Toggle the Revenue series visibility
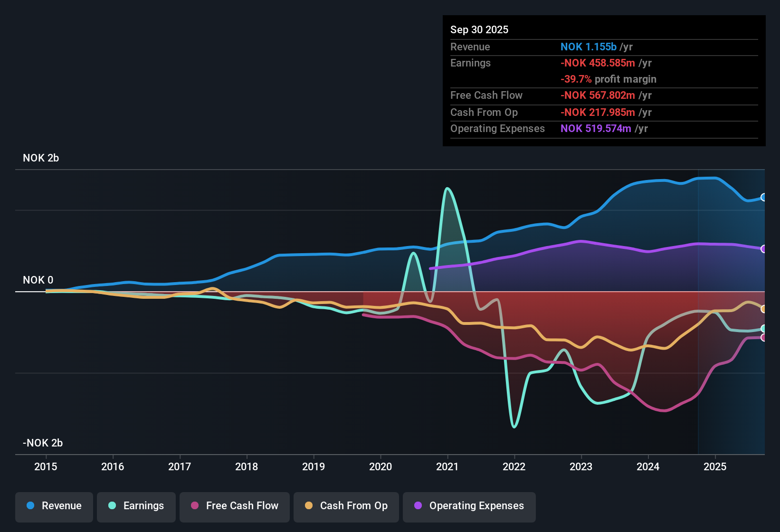The image size is (780, 532). click(54, 506)
